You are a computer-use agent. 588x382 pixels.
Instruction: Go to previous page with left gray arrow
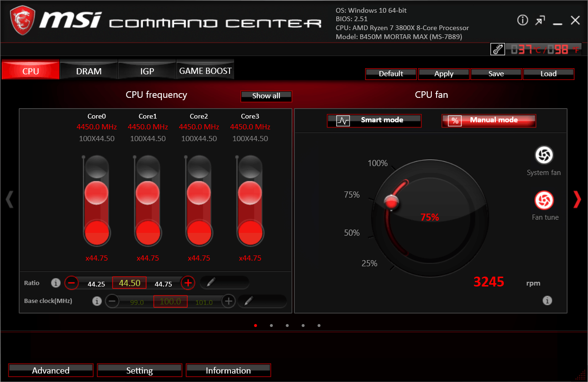(9, 199)
